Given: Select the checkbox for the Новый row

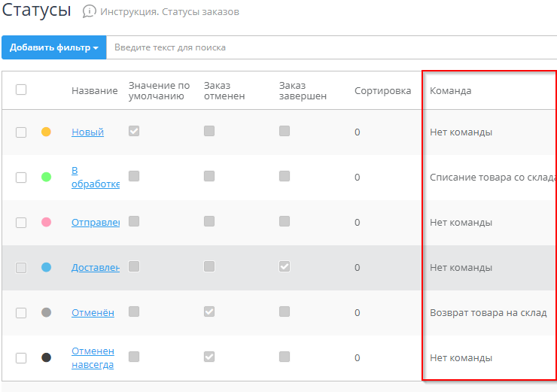Looking at the screenshot, I should point(21,132).
